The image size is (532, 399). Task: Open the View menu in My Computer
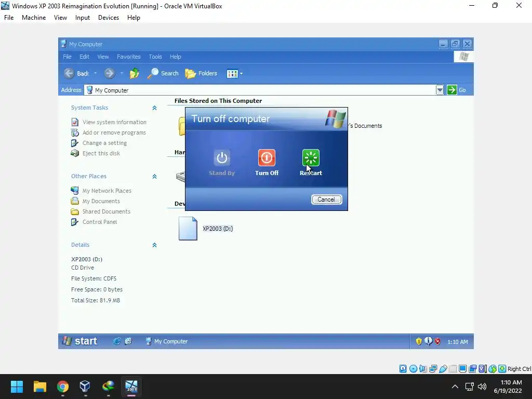[103, 57]
